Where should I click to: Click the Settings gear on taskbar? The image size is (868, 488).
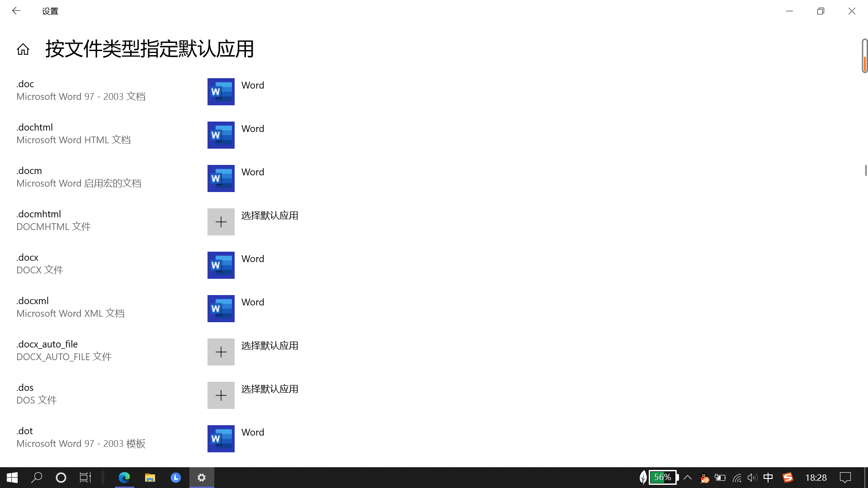click(x=202, y=478)
